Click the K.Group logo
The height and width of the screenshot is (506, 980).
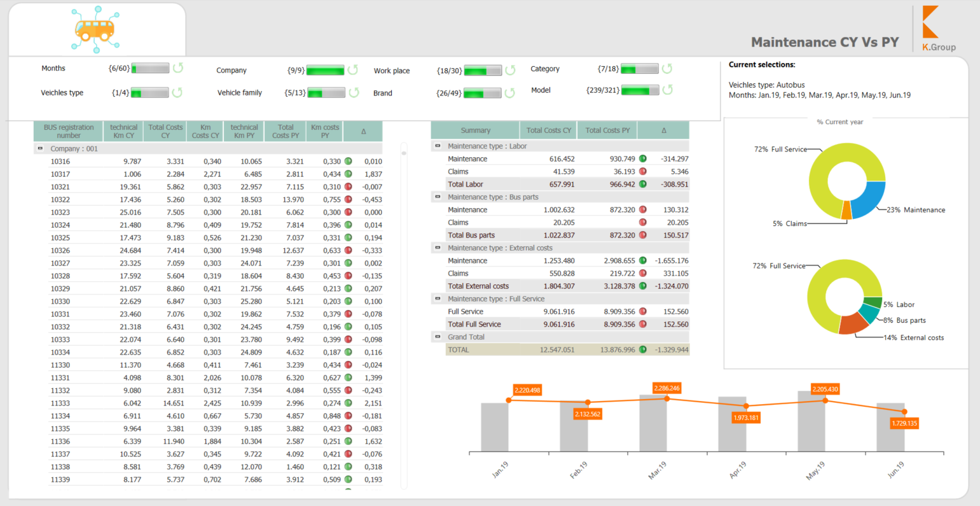[x=937, y=29]
